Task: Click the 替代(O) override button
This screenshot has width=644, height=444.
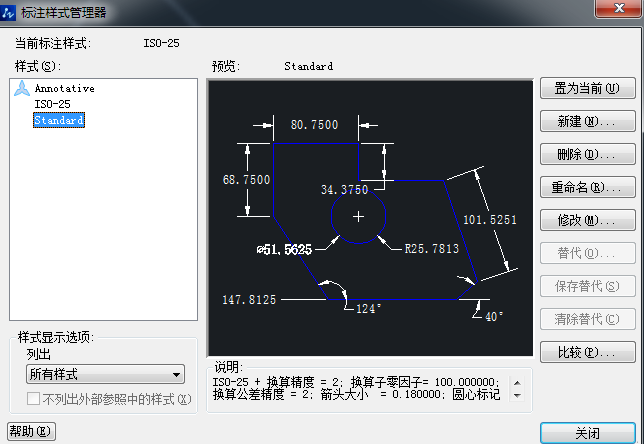Action: click(587, 254)
